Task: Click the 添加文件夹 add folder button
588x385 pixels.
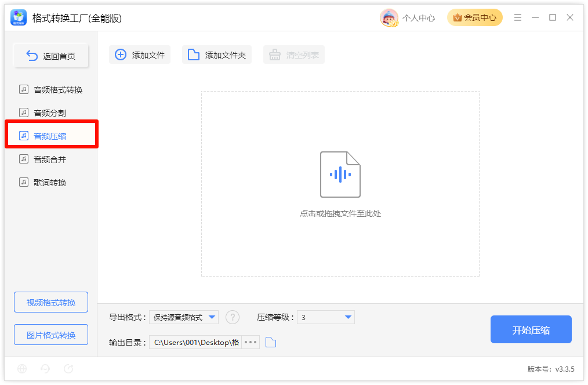Action: (217, 55)
